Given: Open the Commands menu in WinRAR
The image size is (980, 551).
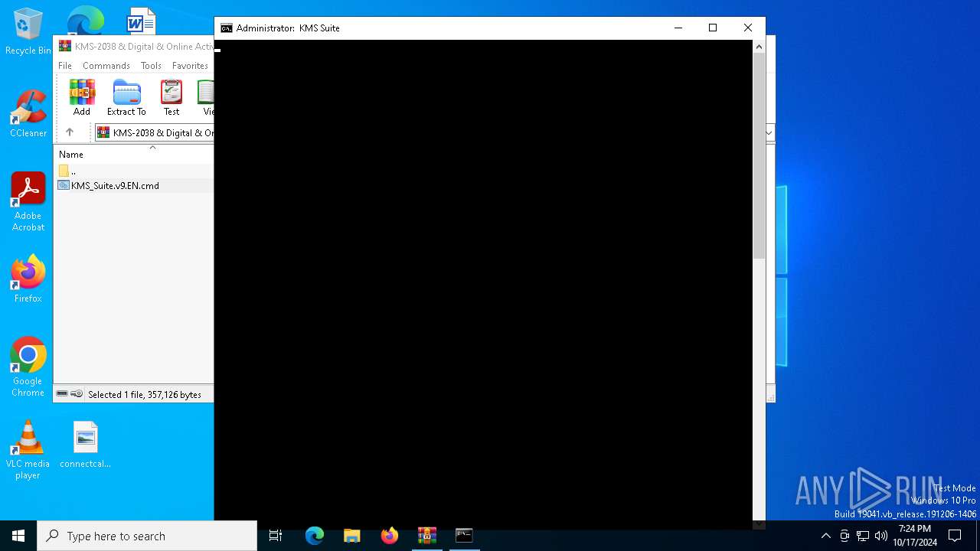Looking at the screenshot, I should tap(106, 66).
